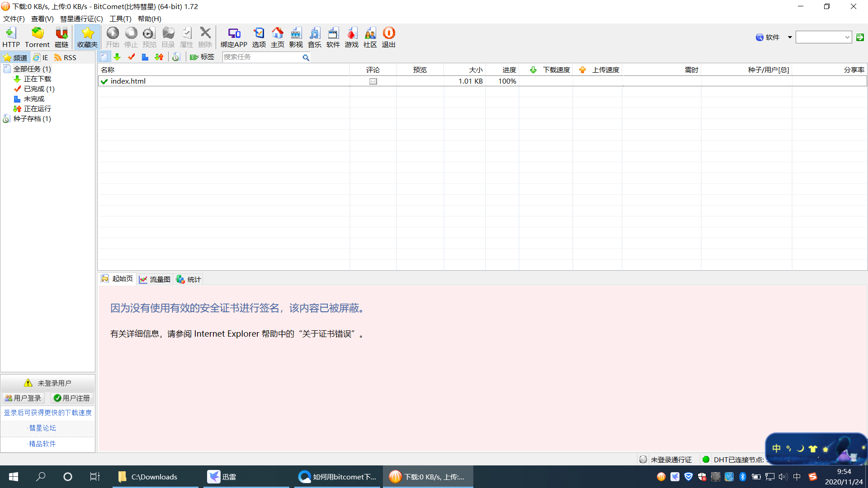Click in the search tasks (搜索任务) field

(x=261, y=57)
